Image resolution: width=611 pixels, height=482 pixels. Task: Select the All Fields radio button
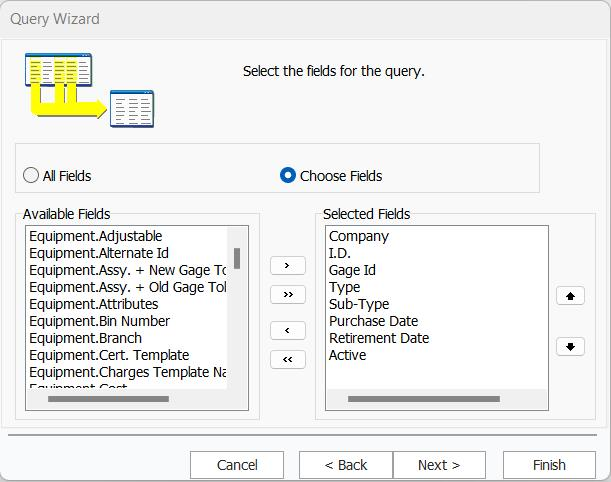click(x=32, y=176)
